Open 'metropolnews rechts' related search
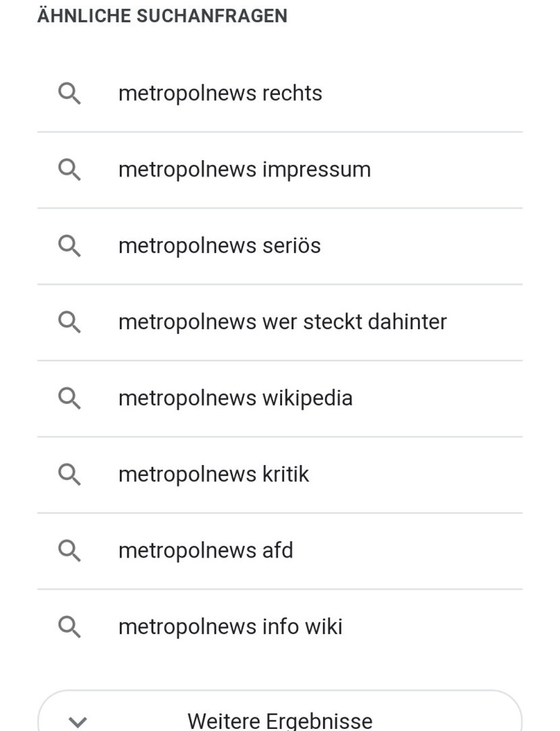This screenshot has height=731, width=560. point(220,93)
